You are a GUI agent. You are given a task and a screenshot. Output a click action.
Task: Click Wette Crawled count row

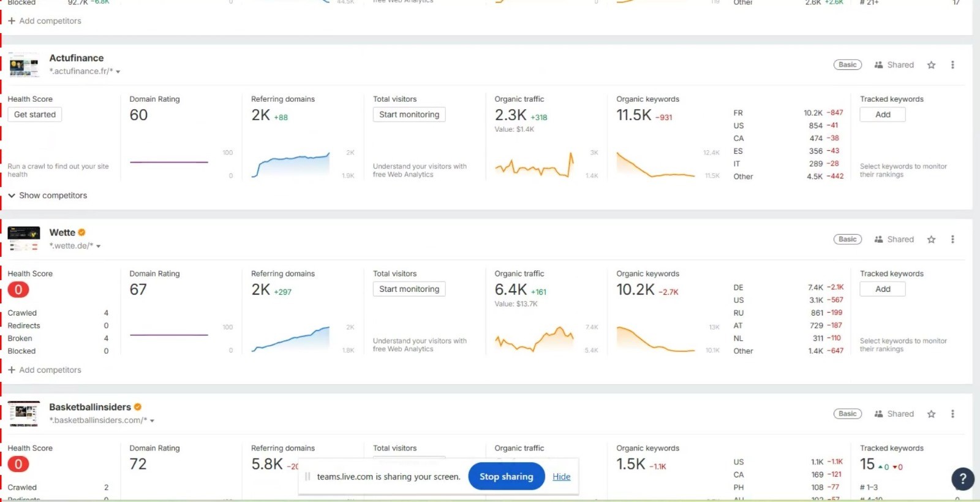pos(58,313)
